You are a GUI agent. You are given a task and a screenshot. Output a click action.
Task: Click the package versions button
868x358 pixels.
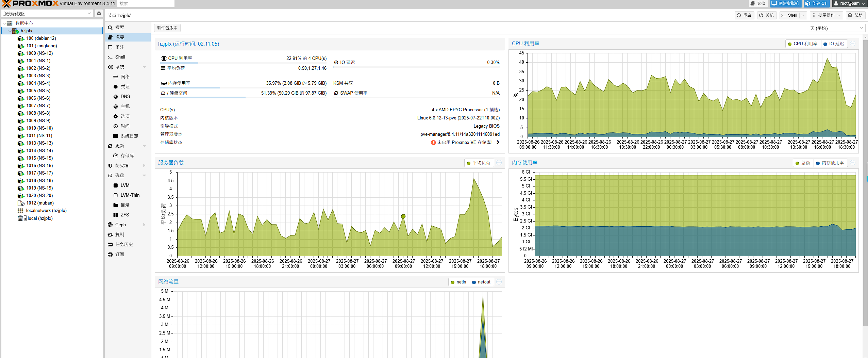click(x=167, y=28)
